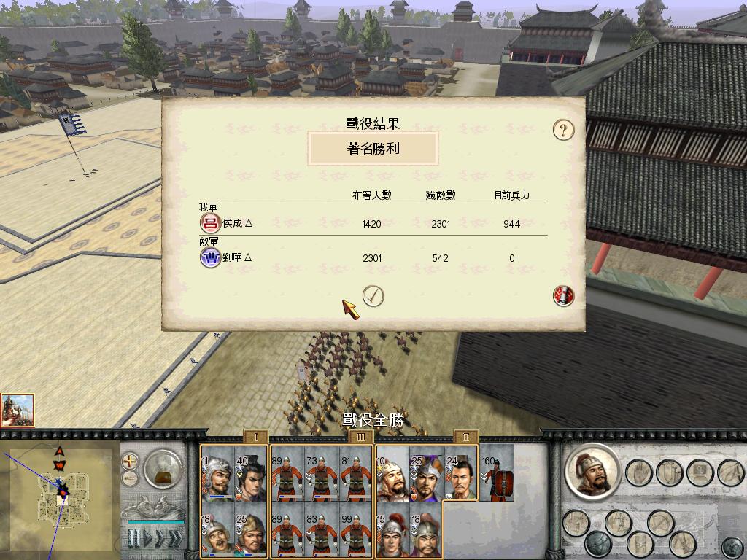Open help with the question mark icon
The height and width of the screenshot is (560, 747).
point(563,130)
